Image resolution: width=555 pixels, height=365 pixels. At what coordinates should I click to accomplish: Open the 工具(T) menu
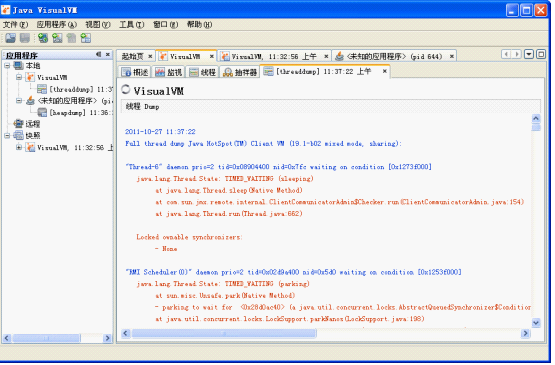click(131, 24)
